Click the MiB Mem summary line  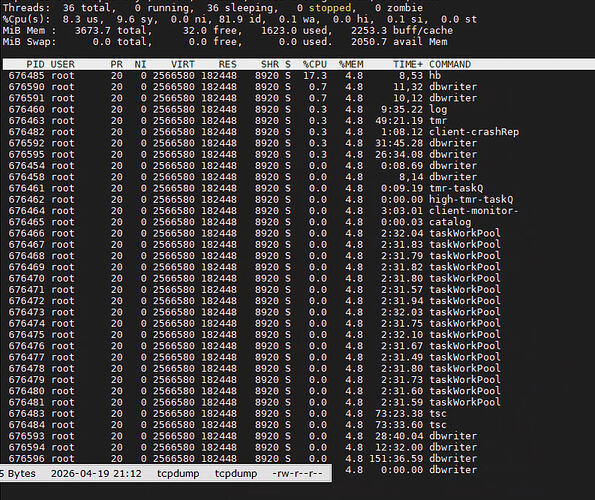(x=228, y=30)
